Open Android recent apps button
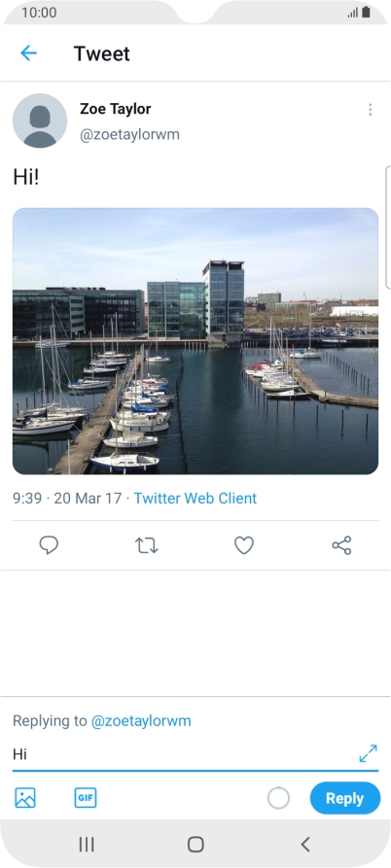Screen dimensions: 391x868 [x=87, y=845]
